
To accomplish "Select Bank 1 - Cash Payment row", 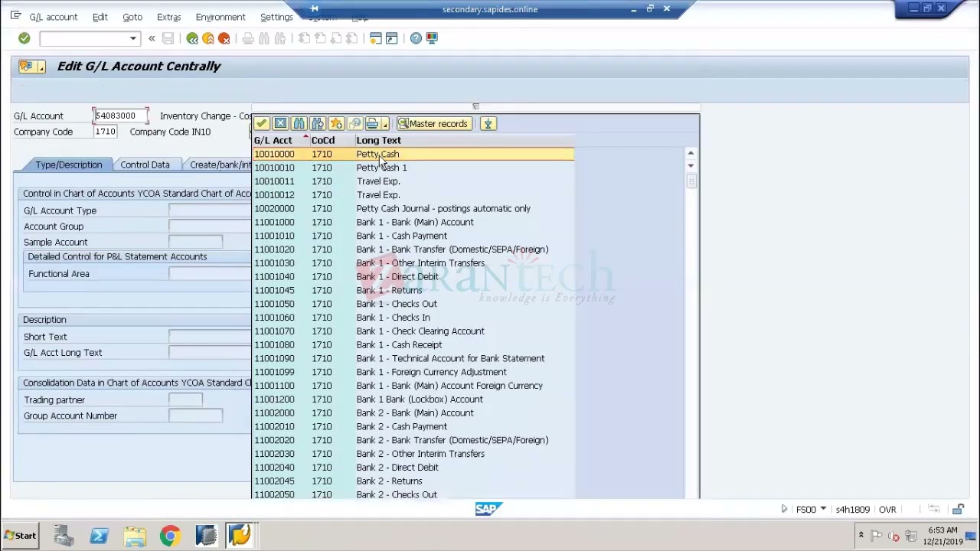I will [413, 236].
